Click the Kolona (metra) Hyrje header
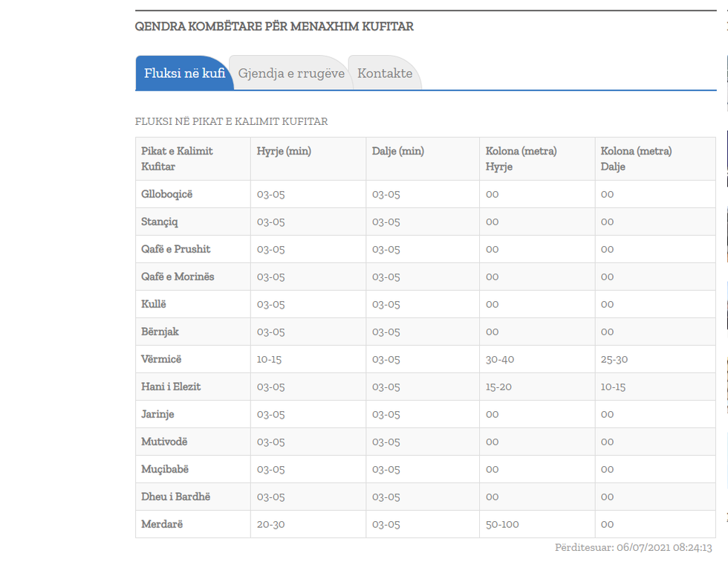Image resolution: width=728 pixels, height=565 pixels. [x=521, y=158]
